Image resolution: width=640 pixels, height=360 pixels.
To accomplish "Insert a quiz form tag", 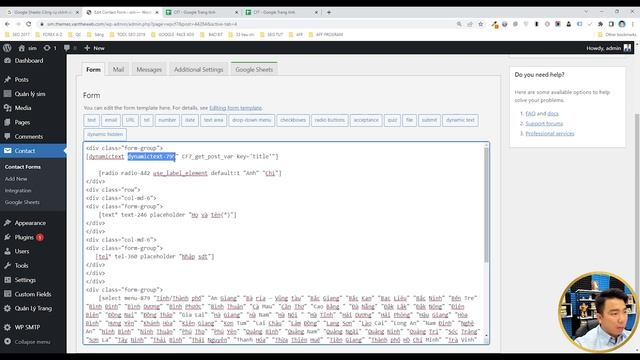I will [392, 120].
